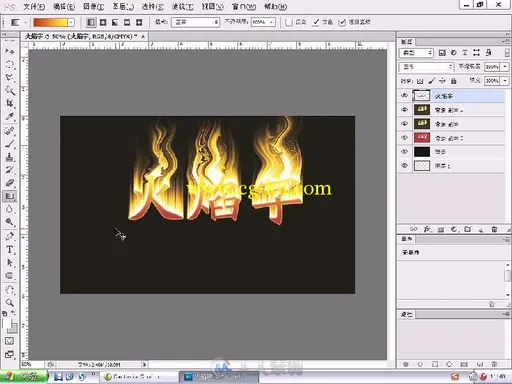Lock all padlock icon in Layers panel

453,81
